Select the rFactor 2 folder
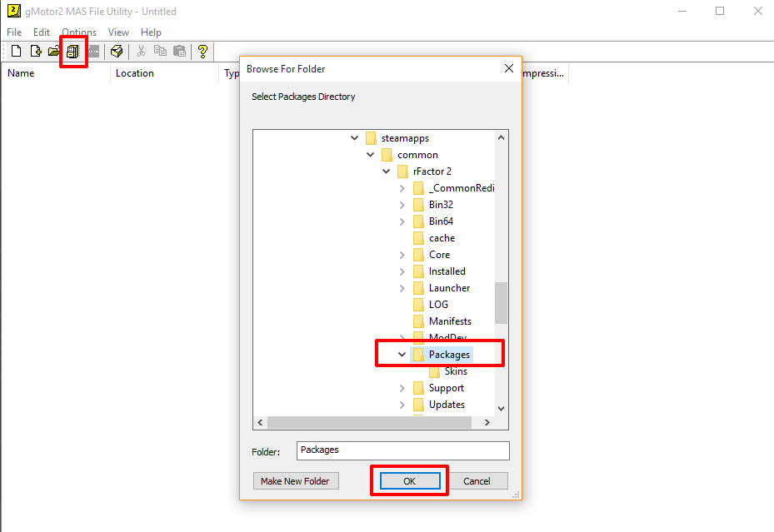The image size is (774, 532). coord(432,172)
